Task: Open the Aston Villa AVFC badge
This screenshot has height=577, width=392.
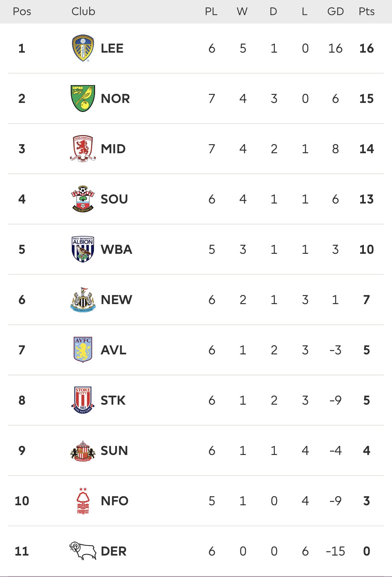Action: (x=83, y=350)
